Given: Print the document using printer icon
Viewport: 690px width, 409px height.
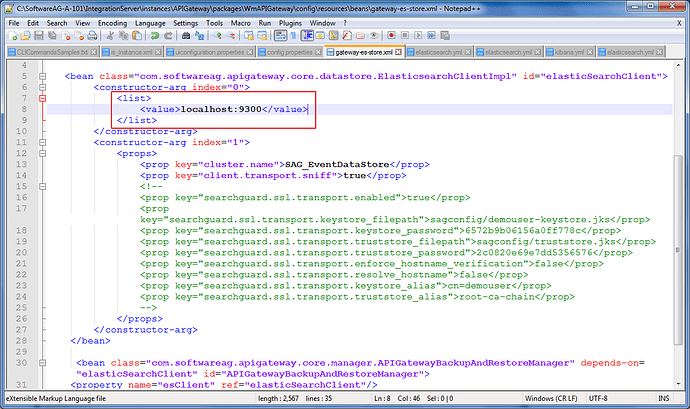Looking at the screenshot, I should (92, 36).
